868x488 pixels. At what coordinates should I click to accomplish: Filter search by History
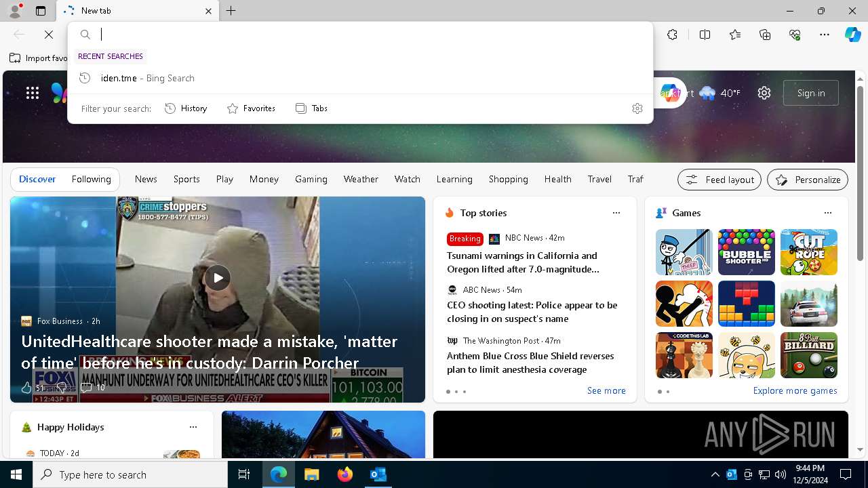click(186, 108)
